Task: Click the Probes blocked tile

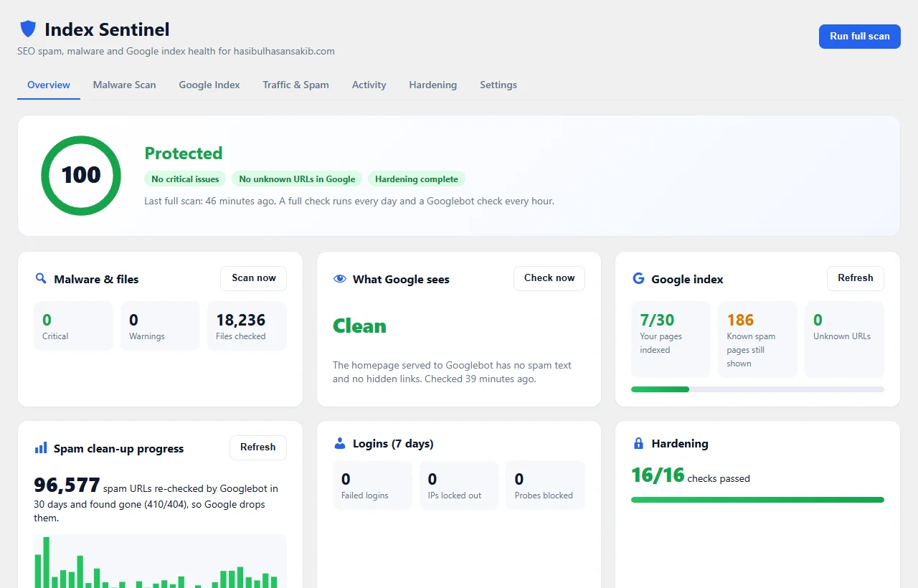Action: [x=545, y=485]
